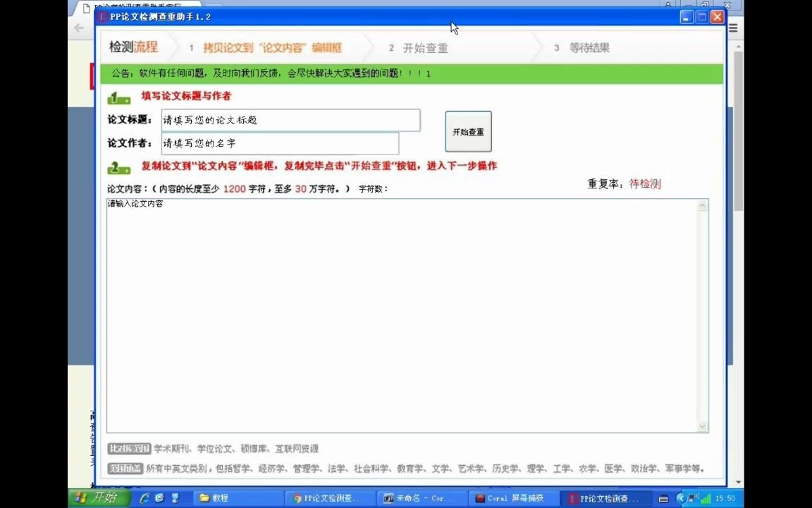Click the green number 2 step icon
Image resolution: width=812 pixels, height=508 pixels.
[x=118, y=167]
